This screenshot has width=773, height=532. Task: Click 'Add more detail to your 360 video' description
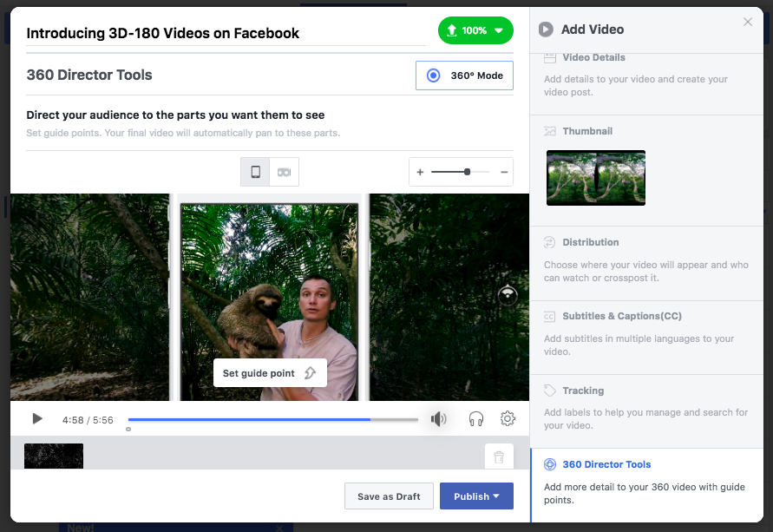[x=645, y=494]
